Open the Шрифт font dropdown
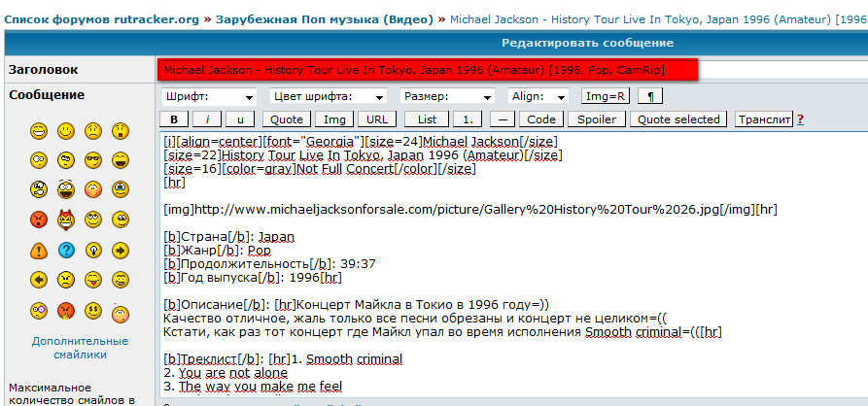The image size is (868, 406). click(209, 97)
